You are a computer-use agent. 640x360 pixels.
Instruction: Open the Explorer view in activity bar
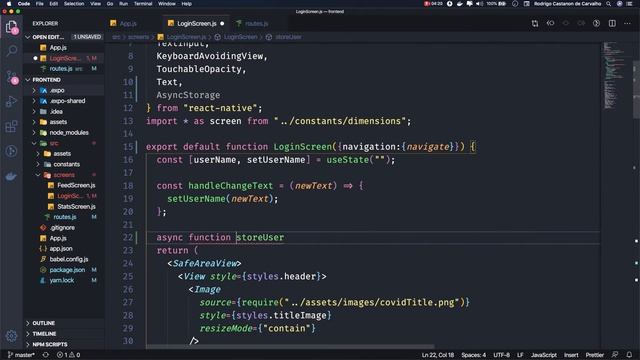[11, 27]
